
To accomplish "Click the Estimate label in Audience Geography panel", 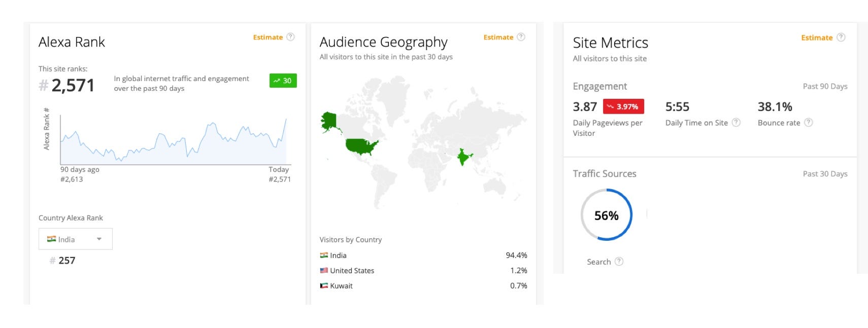I will click(x=498, y=37).
